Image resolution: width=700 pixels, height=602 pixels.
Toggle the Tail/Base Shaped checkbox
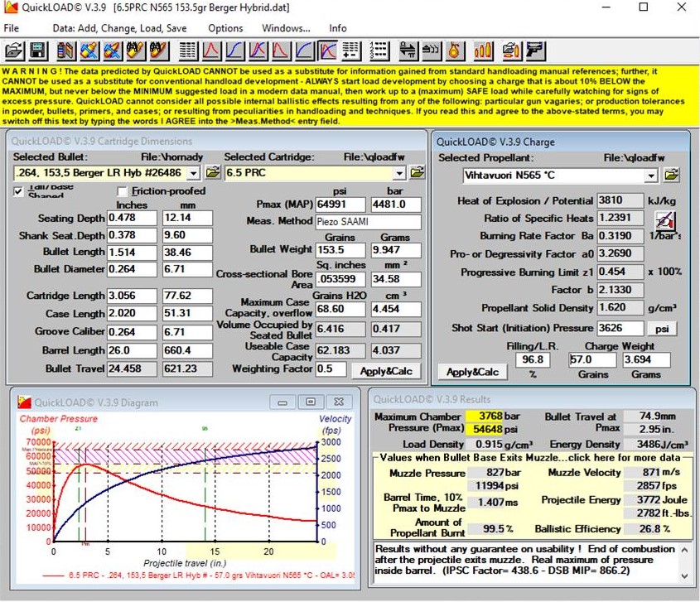18,191
